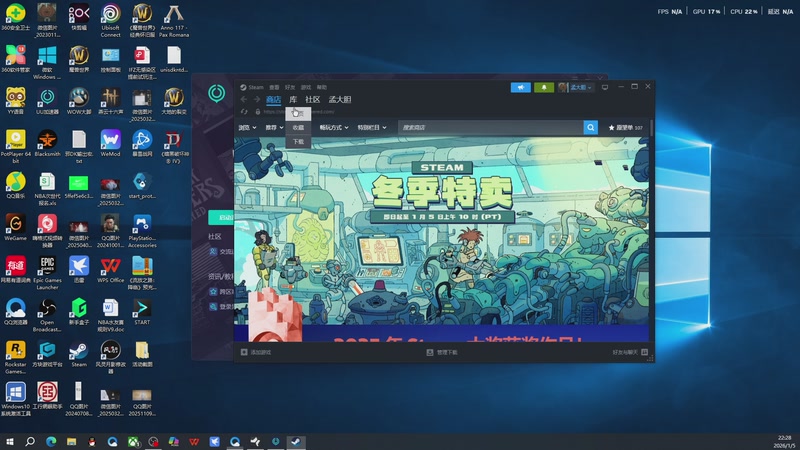Open File Explorer from the taskbar
The height and width of the screenshot is (450, 800).
[71, 441]
